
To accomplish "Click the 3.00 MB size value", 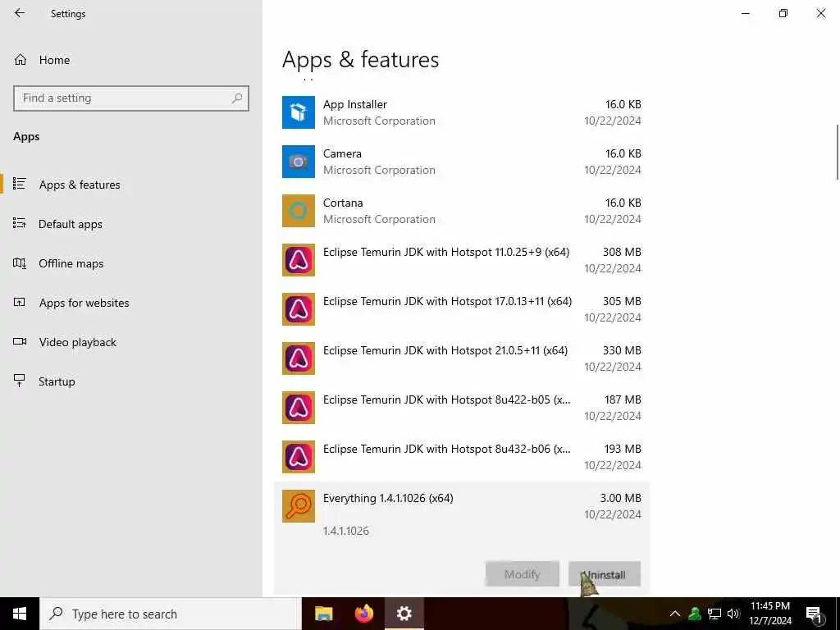I will (620, 498).
